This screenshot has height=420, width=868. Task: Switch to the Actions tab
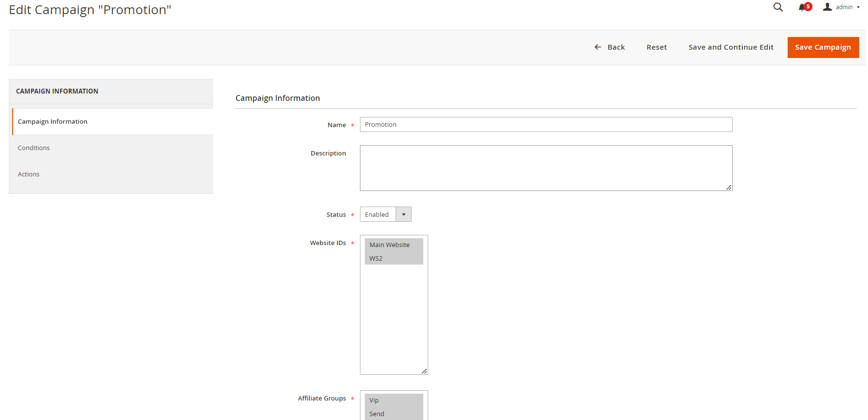click(29, 174)
